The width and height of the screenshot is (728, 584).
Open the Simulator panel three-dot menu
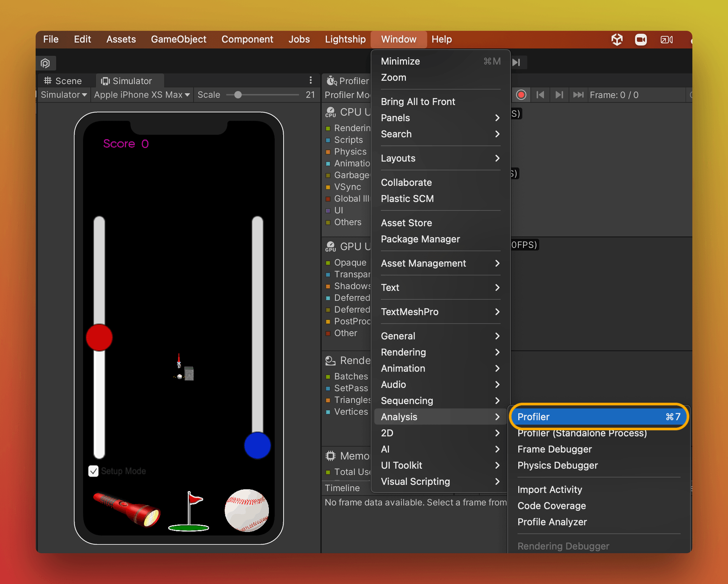pos(311,80)
